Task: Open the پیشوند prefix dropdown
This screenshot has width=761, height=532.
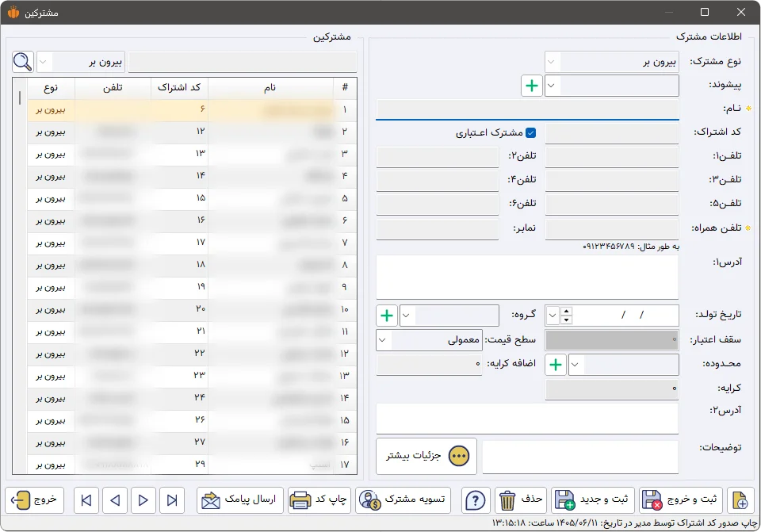Action: (x=552, y=86)
